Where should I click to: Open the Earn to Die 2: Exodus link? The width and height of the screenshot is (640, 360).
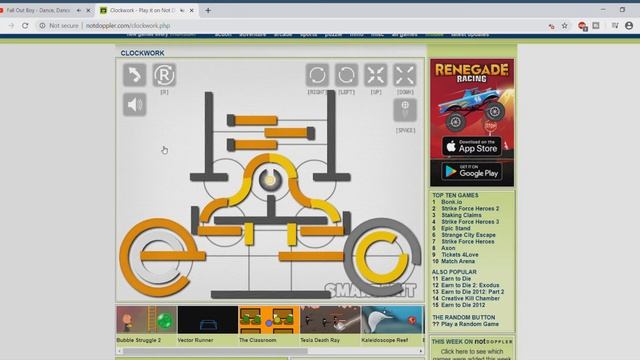(470, 285)
